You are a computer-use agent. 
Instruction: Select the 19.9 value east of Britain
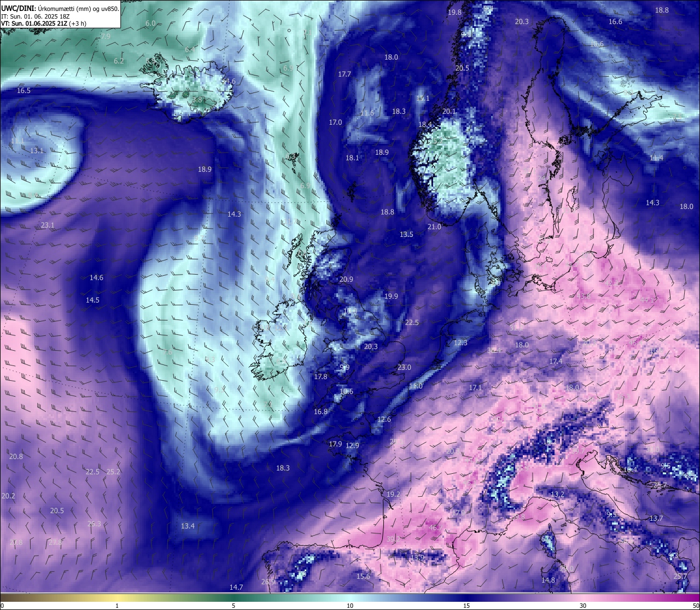(x=391, y=297)
